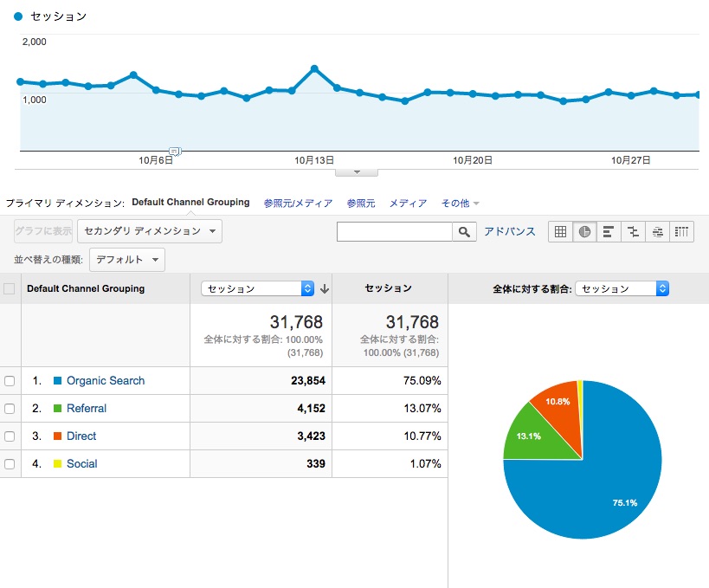The image size is (709, 588).
Task: Click the 10月6日 axis date label
Action: click(x=156, y=160)
